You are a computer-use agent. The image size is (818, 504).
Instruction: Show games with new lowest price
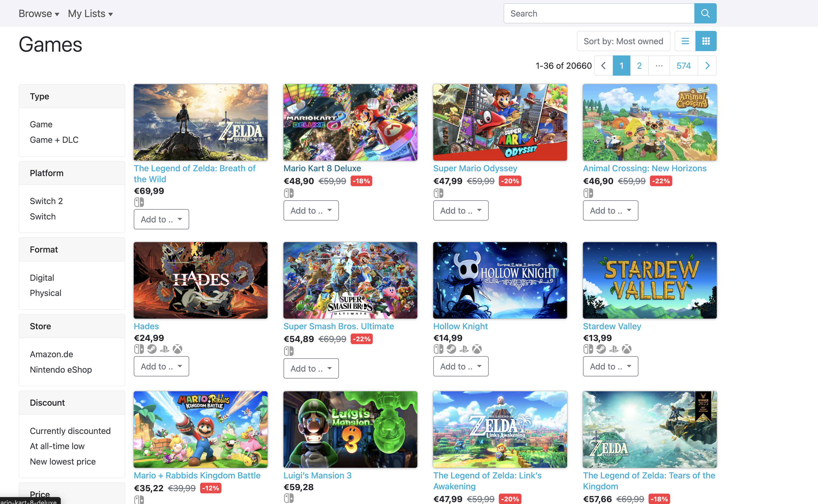click(x=63, y=462)
